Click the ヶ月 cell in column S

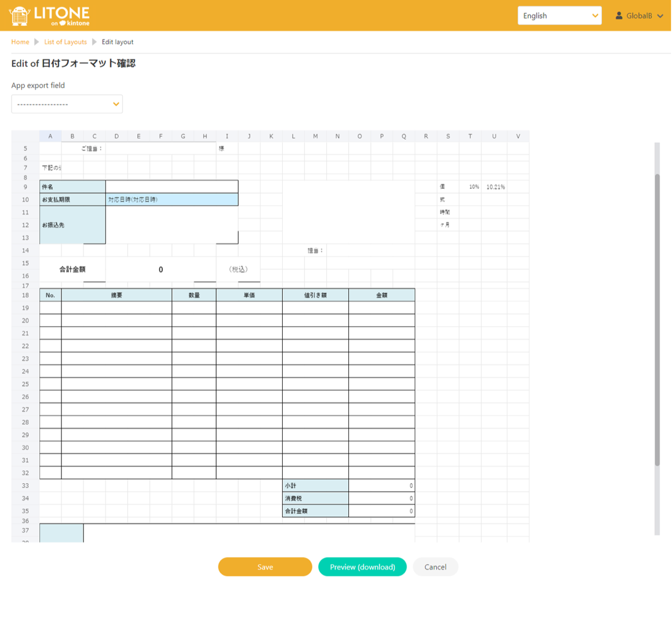pyautogui.click(x=448, y=225)
